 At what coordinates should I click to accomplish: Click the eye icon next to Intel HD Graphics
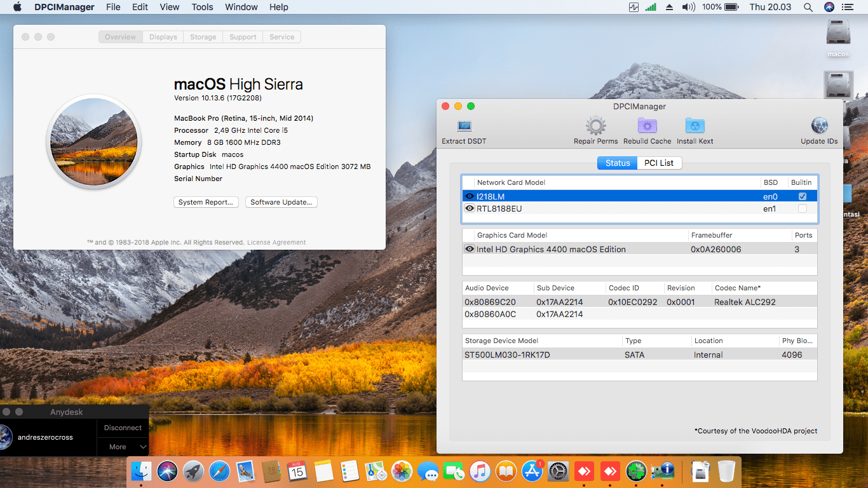click(470, 249)
